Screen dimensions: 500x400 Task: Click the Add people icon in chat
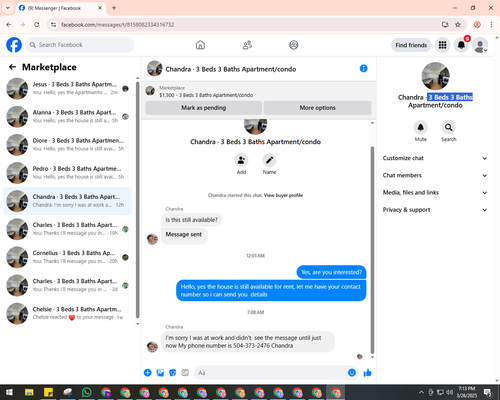point(241,160)
